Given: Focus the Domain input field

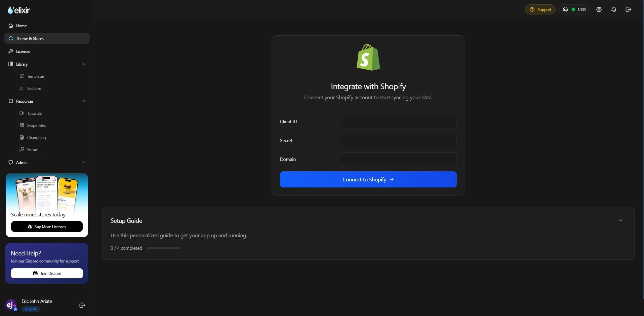Looking at the screenshot, I should coord(399,159).
